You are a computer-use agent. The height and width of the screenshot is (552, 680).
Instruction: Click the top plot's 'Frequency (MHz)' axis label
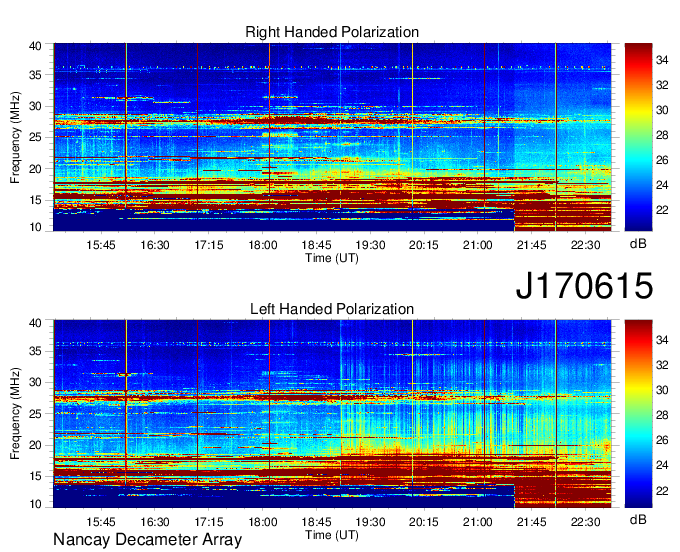(15, 137)
